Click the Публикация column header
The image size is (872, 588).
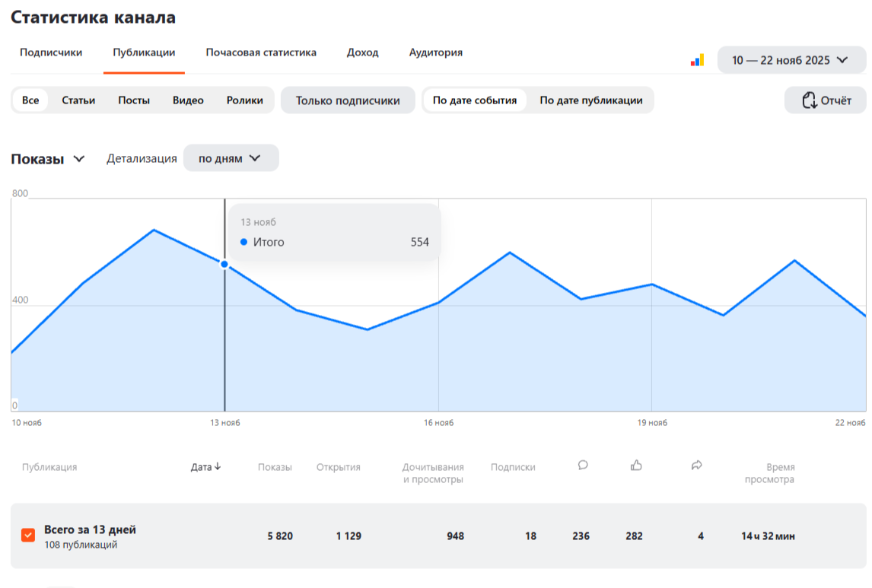click(49, 467)
